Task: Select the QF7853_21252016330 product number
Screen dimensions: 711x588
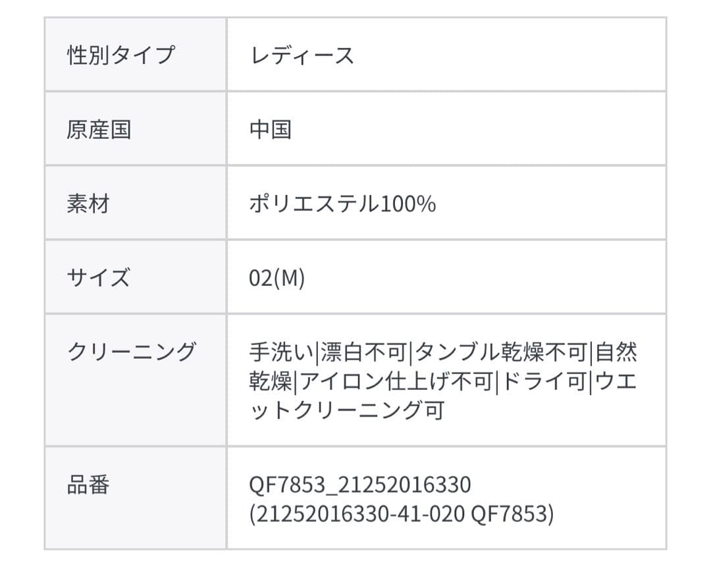Action: click(x=360, y=485)
